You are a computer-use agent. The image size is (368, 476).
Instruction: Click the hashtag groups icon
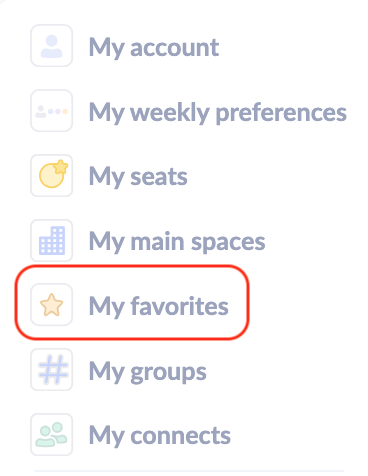pyautogui.click(x=52, y=370)
